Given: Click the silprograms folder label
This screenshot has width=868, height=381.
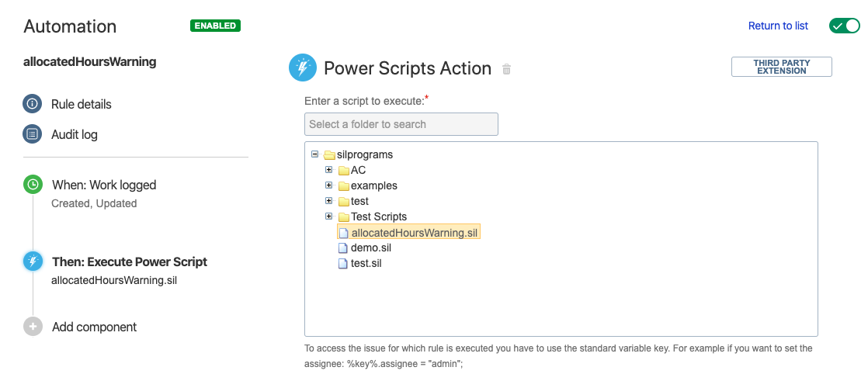Looking at the screenshot, I should (x=365, y=155).
